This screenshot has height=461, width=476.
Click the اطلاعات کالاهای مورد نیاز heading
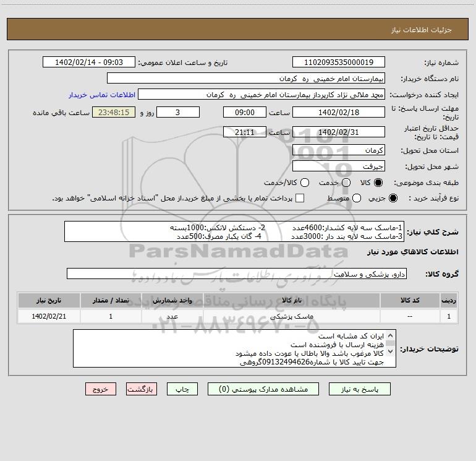tap(413, 252)
